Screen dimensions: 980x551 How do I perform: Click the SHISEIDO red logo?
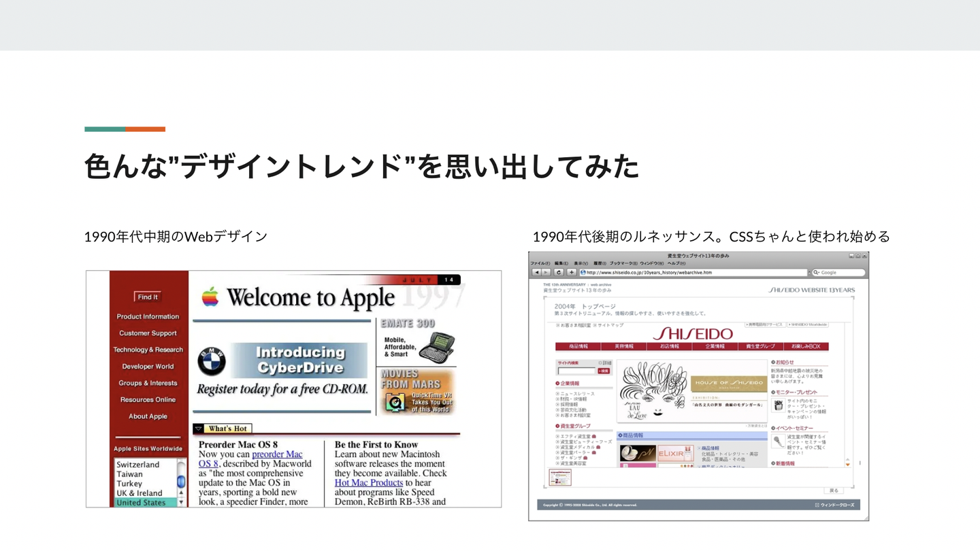693,333
